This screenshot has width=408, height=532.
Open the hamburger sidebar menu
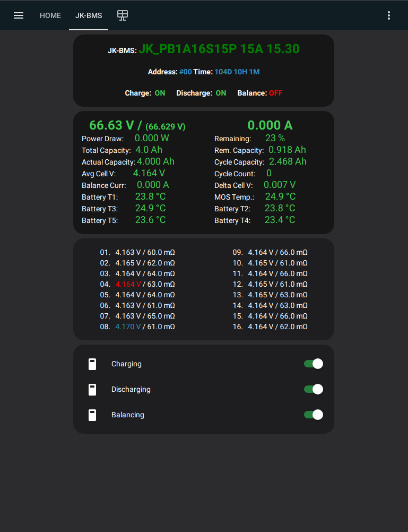point(19,15)
